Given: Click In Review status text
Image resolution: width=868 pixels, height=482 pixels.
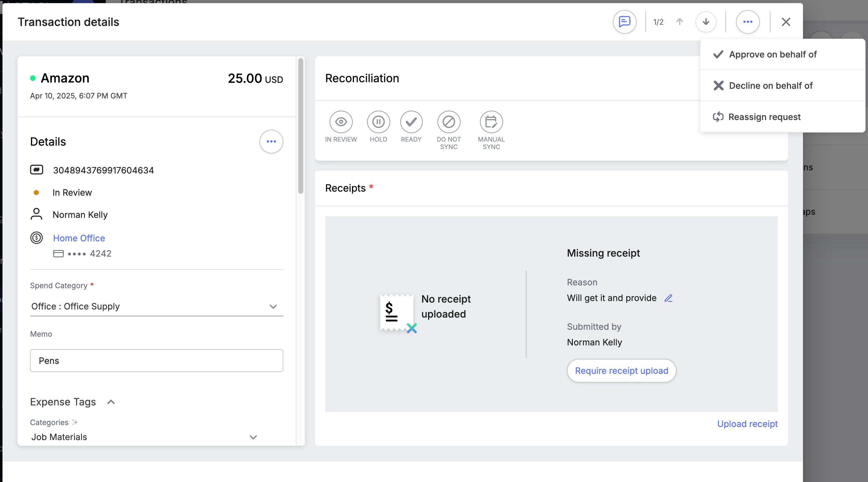Looking at the screenshot, I should pyautogui.click(x=72, y=192).
